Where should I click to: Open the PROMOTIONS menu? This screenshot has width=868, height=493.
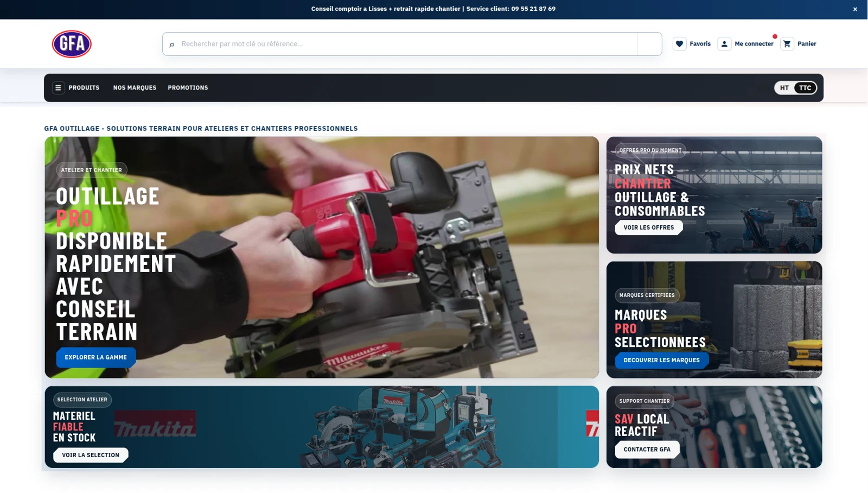[188, 88]
